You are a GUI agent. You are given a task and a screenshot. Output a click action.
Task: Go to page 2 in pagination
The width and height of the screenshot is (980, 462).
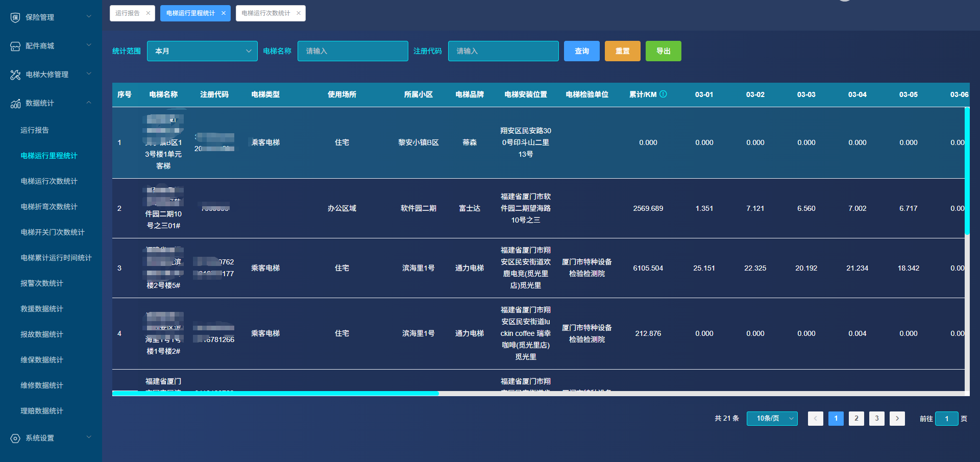tap(856, 419)
